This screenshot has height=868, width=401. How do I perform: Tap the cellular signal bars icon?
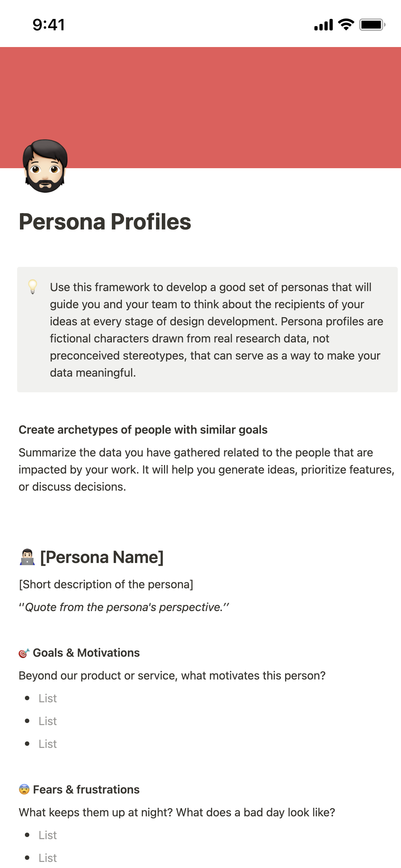tap(323, 25)
